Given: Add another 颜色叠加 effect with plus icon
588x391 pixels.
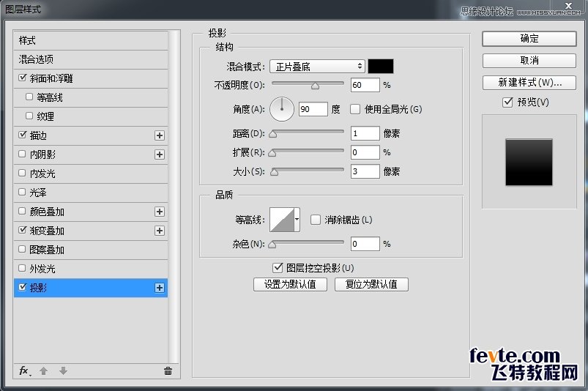Looking at the screenshot, I should [160, 212].
